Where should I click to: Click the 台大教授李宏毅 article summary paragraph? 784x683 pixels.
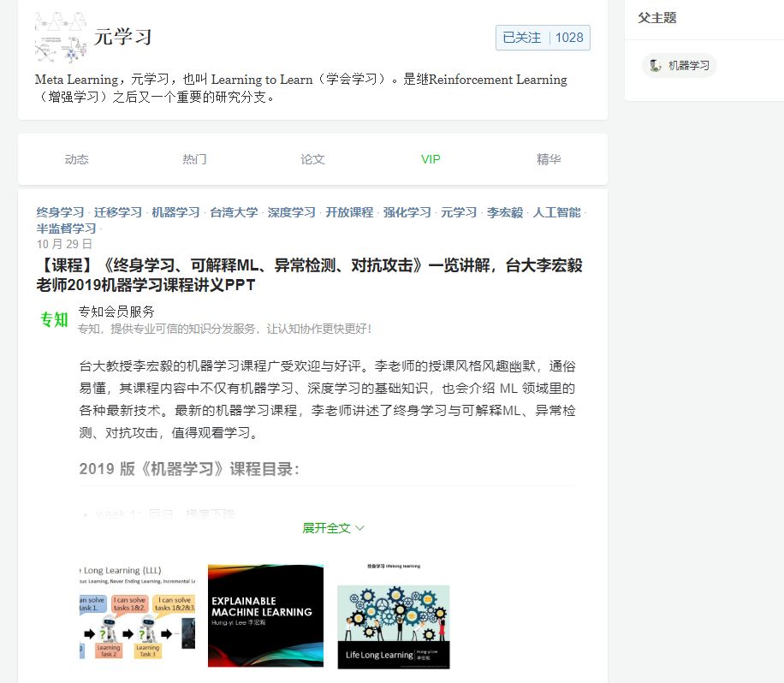tap(327, 399)
